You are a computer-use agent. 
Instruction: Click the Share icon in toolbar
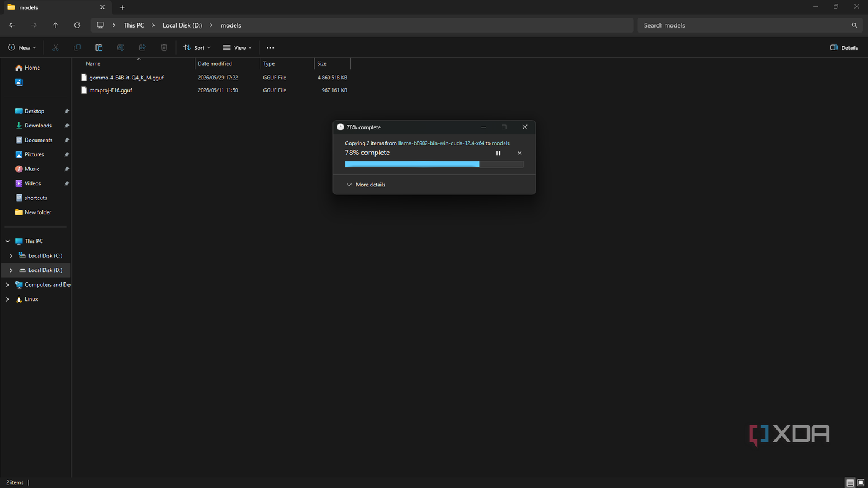(x=142, y=47)
